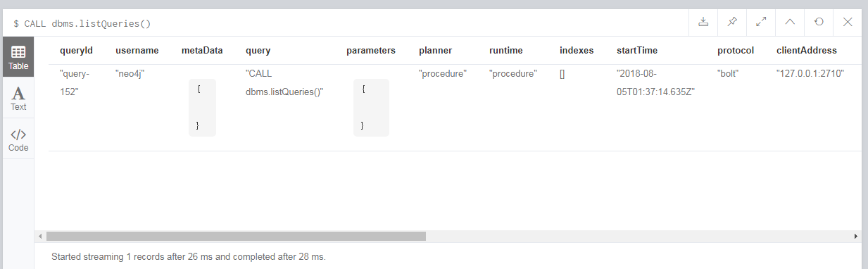Close the query result frame
The height and width of the screenshot is (269, 868).
[x=848, y=22]
